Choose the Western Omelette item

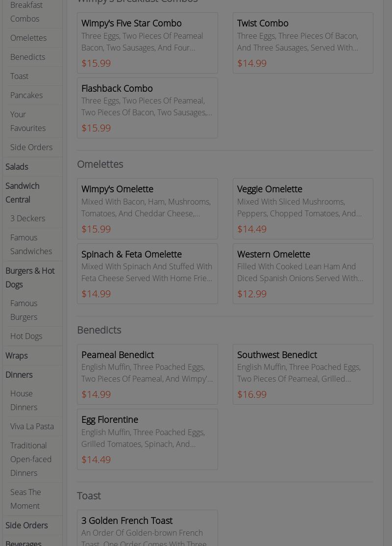coord(303,274)
